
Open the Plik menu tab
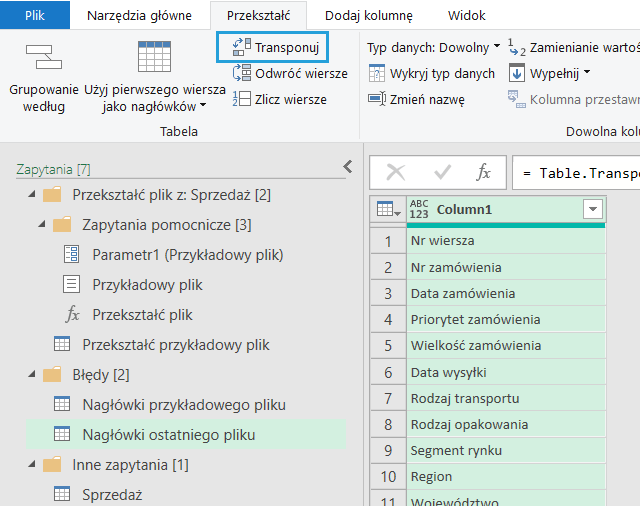click(x=35, y=16)
